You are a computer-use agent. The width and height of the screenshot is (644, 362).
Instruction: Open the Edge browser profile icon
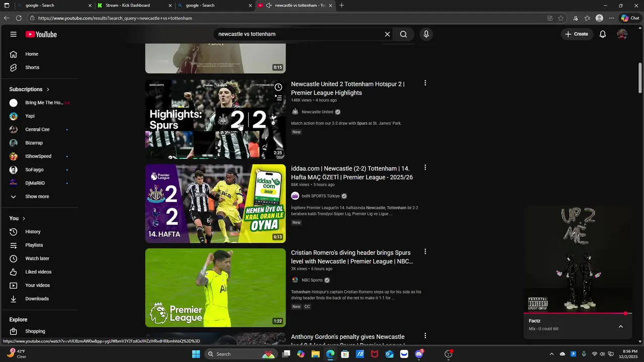[599, 18]
